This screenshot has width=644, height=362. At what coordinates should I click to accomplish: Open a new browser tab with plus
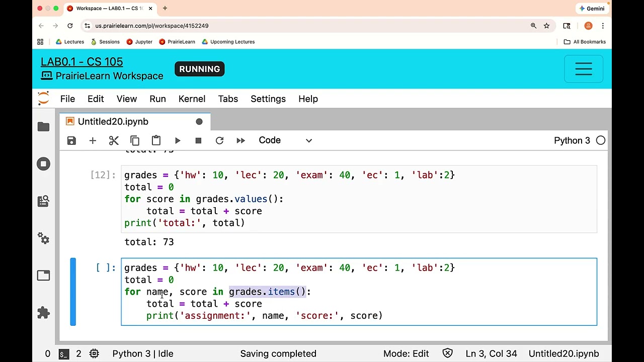(x=165, y=8)
